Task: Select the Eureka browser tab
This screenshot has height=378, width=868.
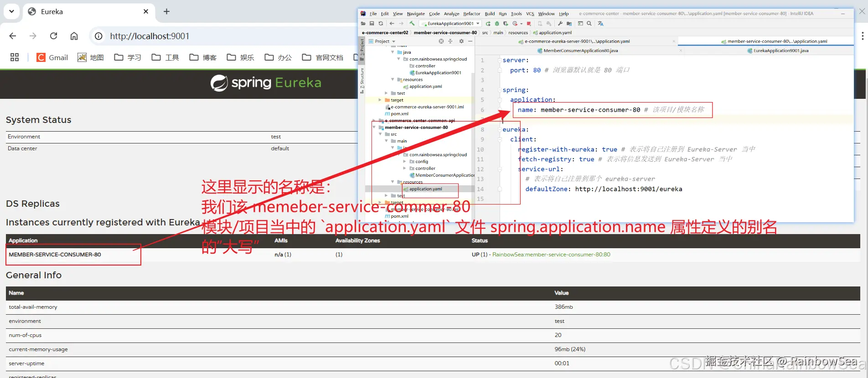Action: coord(89,12)
